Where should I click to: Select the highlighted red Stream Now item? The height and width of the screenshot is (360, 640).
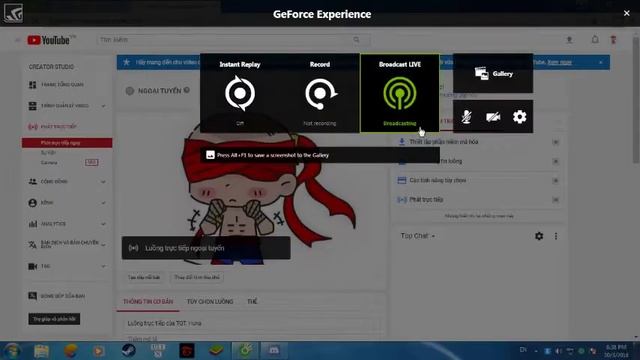(x=67, y=143)
